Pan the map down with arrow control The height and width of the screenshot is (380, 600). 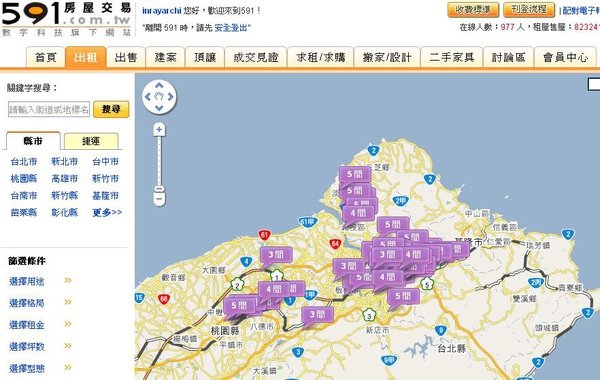159,108
